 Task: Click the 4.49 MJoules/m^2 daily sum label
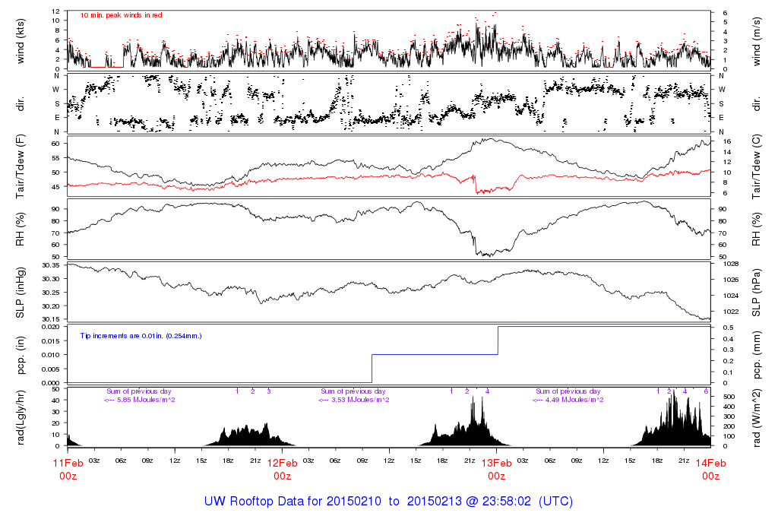pos(568,400)
